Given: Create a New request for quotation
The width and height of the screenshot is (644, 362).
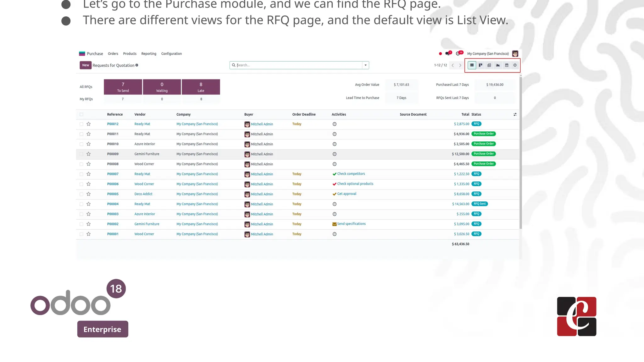Looking at the screenshot, I should pyautogui.click(x=86, y=65).
